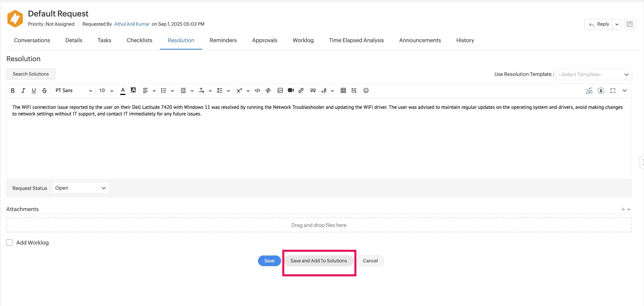Image resolution: width=644 pixels, height=306 pixels.
Task: Open the font size dropdown showing 10
Action: [106, 91]
